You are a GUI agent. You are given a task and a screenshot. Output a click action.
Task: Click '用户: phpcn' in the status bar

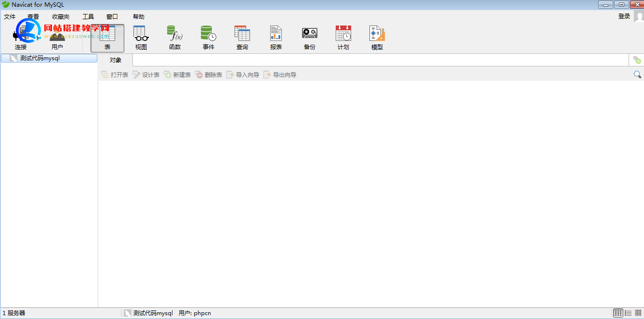(x=195, y=313)
